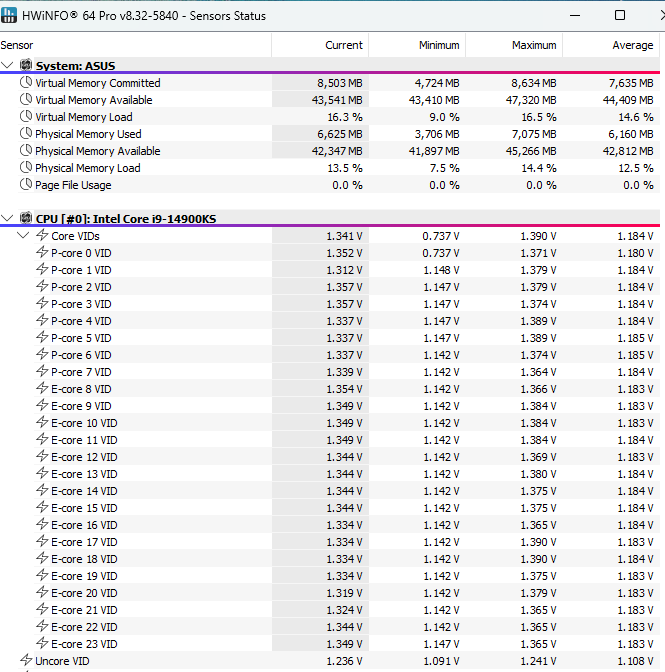Click the Current column header
665x672 pixels.
(344, 45)
